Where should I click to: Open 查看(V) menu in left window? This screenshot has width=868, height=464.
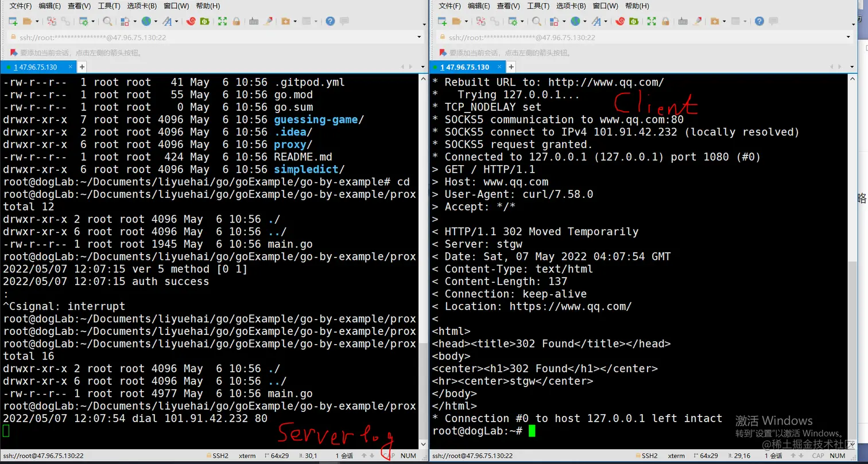79,6
